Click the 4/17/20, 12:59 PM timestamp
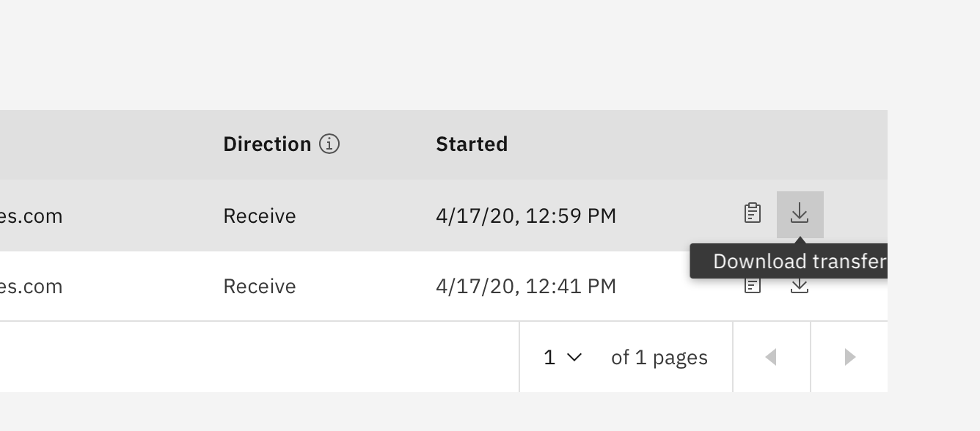Screen dimensions: 980x431 pos(527,215)
